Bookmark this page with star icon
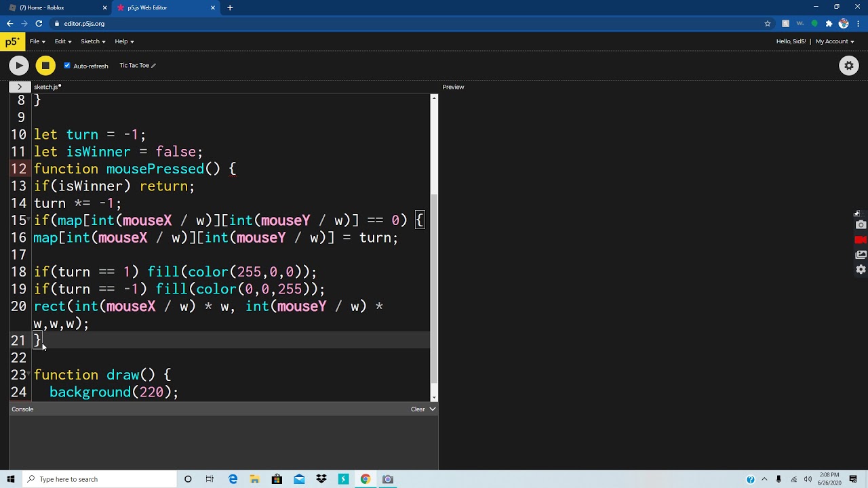The width and height of the screenshot is (868, 488). tap(768, 24)
